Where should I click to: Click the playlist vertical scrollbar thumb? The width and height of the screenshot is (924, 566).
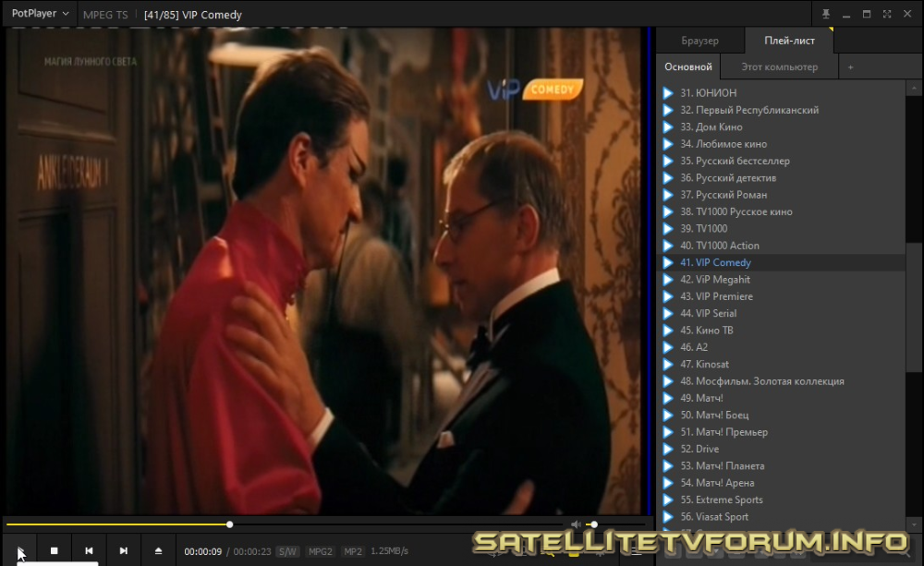click(914, 307)
